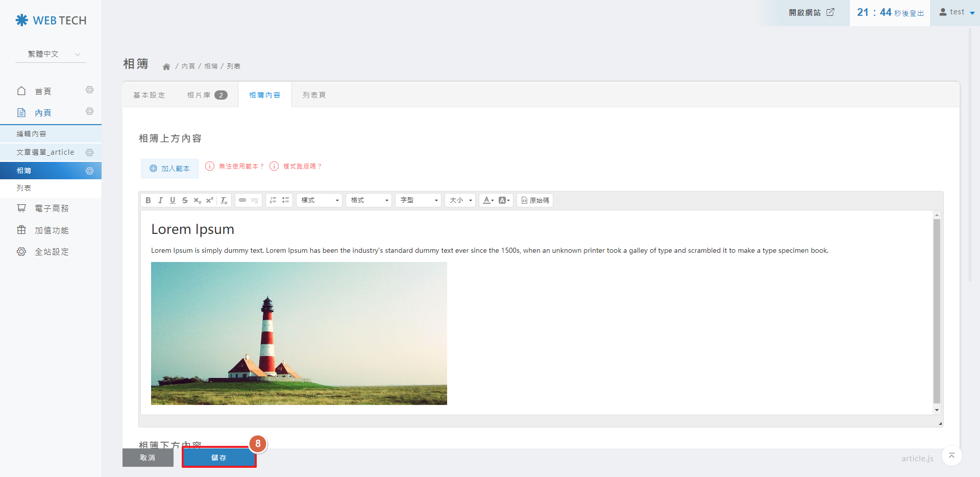Click the remove formatting icon

click(224, 200)
